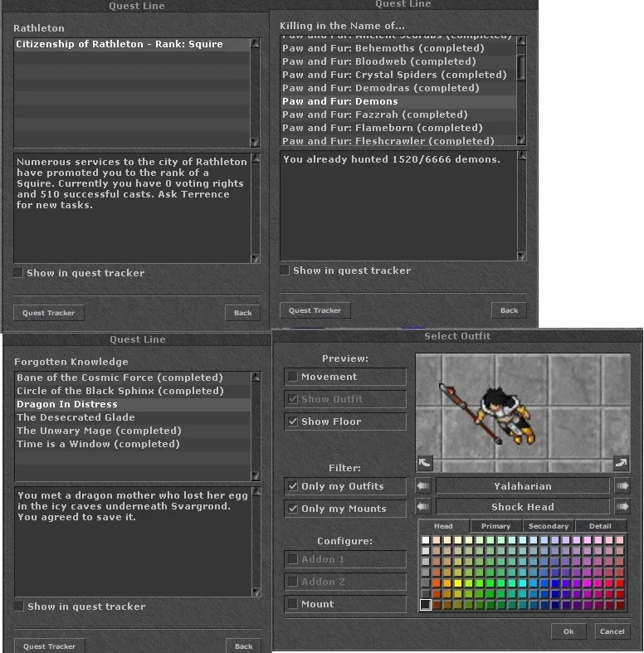The width and height of the screenshot is (644, 653).
Task: Pick the selected black color swatch
Action: (x=425, y=604)
